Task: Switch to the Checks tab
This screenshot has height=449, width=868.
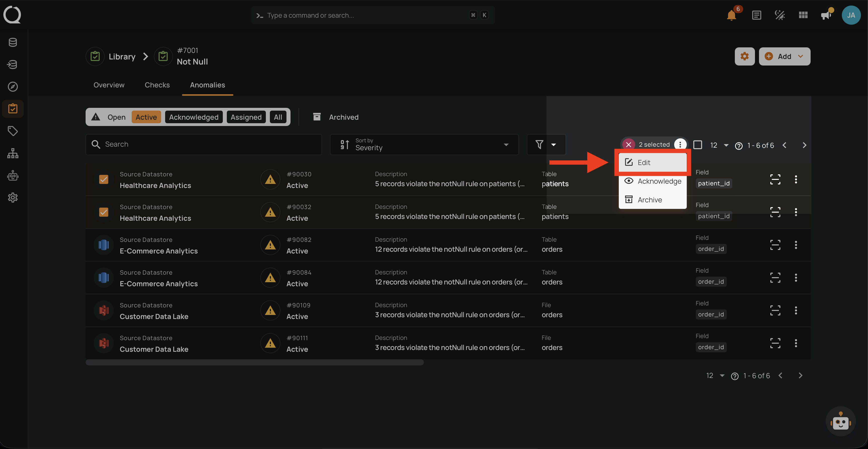Action: click(x=157, y=85)
